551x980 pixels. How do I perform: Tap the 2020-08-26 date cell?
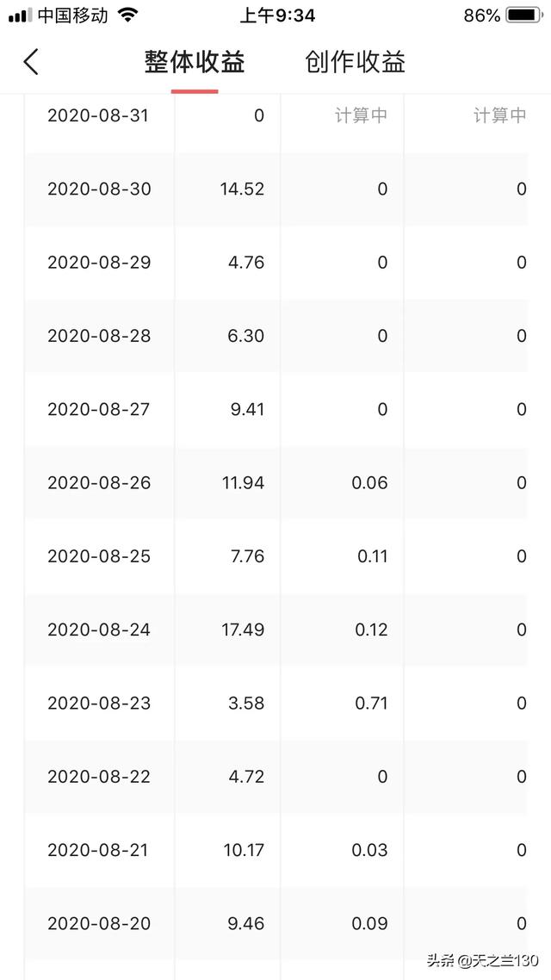[99, 483]
